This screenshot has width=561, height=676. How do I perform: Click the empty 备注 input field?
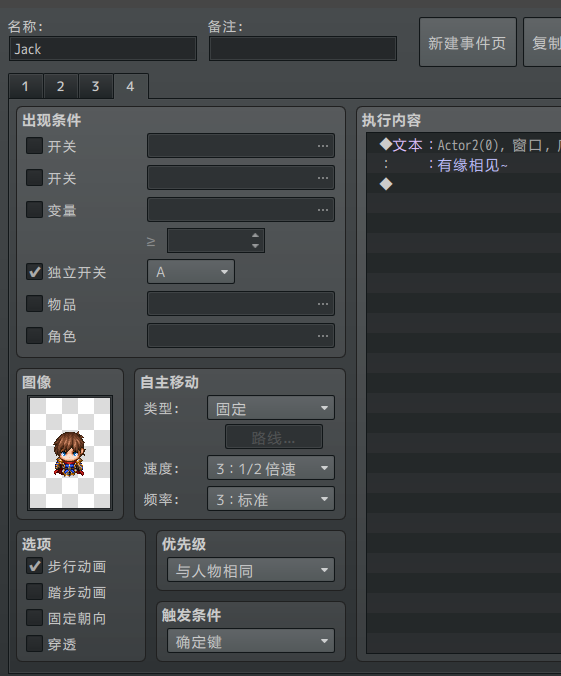pyautogui.click(x=303, y=49)
